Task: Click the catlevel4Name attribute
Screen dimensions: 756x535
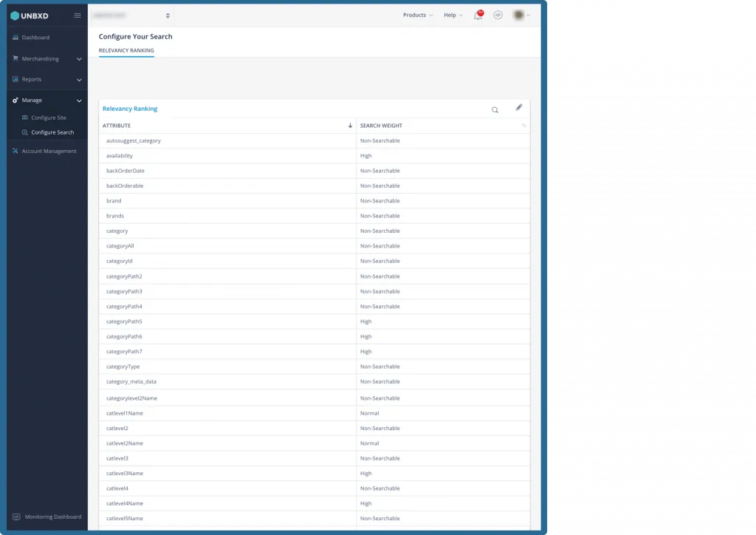Action: tap(124, 504)
